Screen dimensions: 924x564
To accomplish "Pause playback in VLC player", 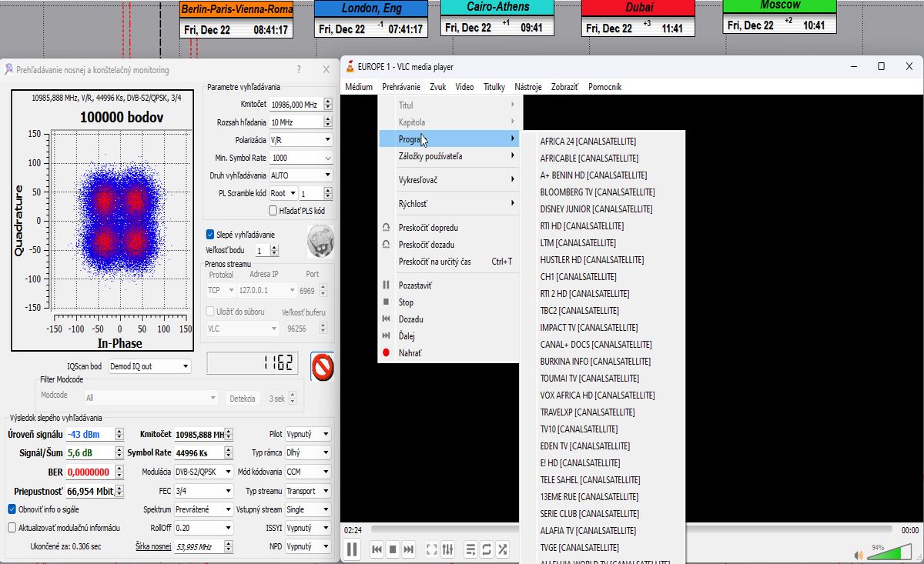I will pyautogui.click(x=351, y=549).
